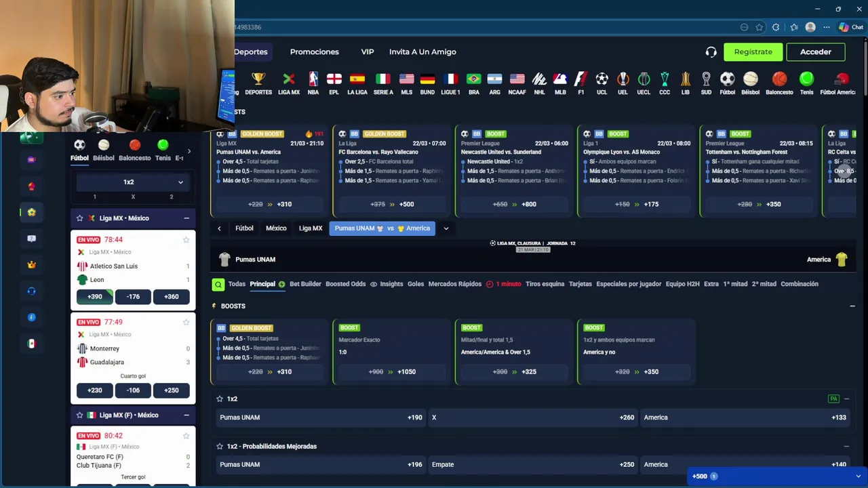This screenshot has width=868, height=488.
Task: Open the Liga MX league shortcut icon
Action: point(289,79)
